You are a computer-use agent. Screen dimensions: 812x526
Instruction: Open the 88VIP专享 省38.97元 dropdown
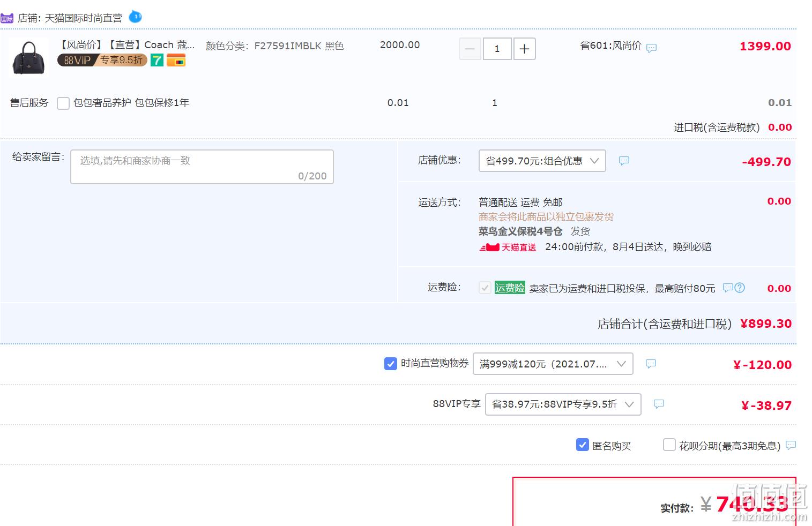(x=563, y=404)
